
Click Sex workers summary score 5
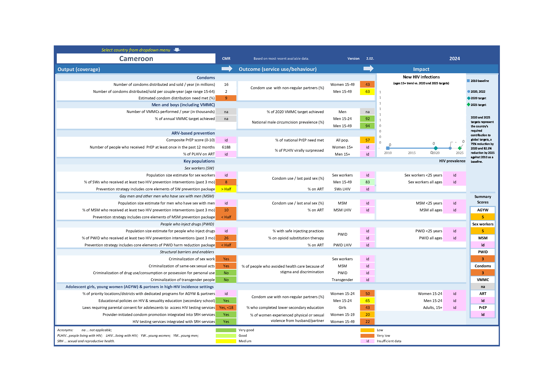(x=483, y=231)
